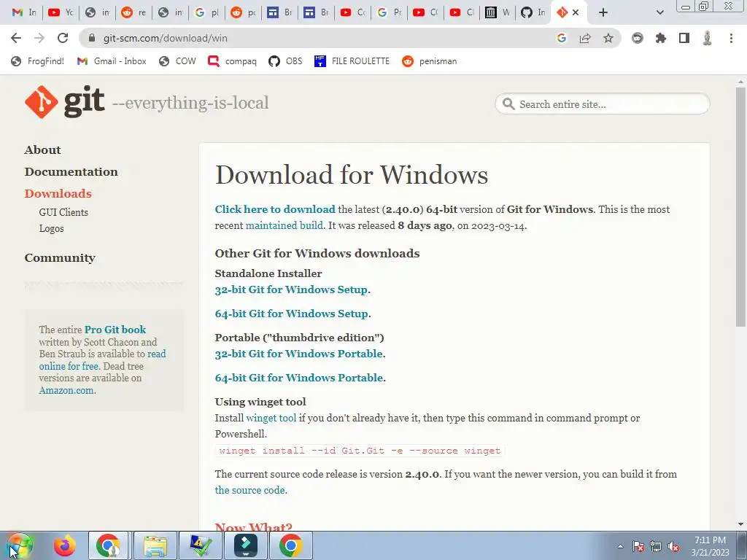Open the COW bookmark

(x=177, y=61)
